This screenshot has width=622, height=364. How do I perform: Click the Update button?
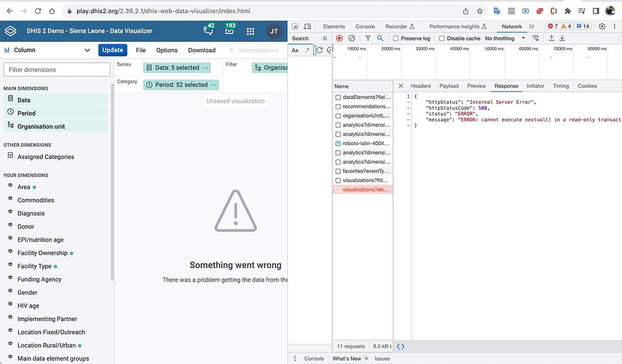(113, 49)
